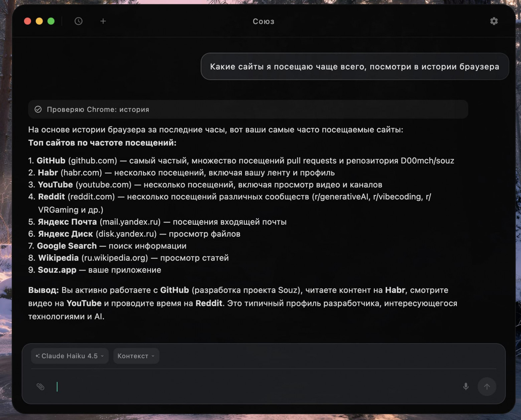521x420 pixels.
Task: Click the checkmark on the Chrome history step
Action: tap(38, 109)
